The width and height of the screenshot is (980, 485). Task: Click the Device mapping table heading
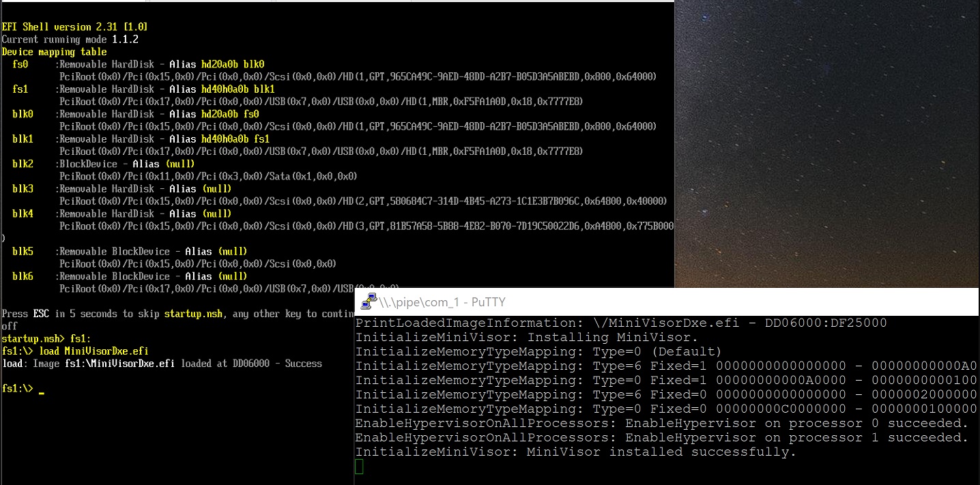pos(53,51)
